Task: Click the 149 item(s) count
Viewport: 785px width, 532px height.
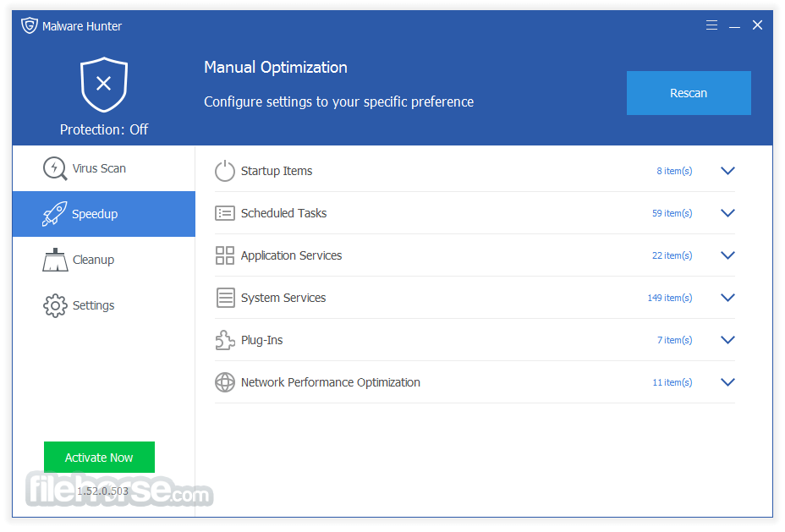Action: 670,298
